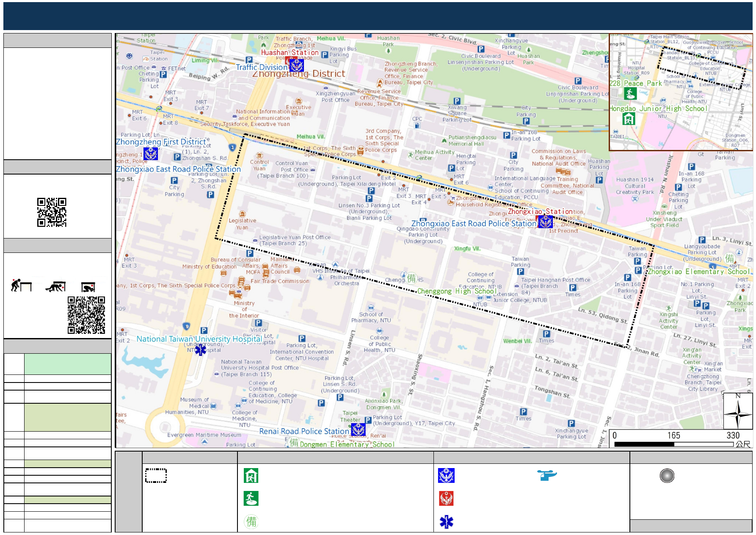756x535 pixels.
Task: Click the "Ministry of Education" label
Action: [x=210, y=266]
